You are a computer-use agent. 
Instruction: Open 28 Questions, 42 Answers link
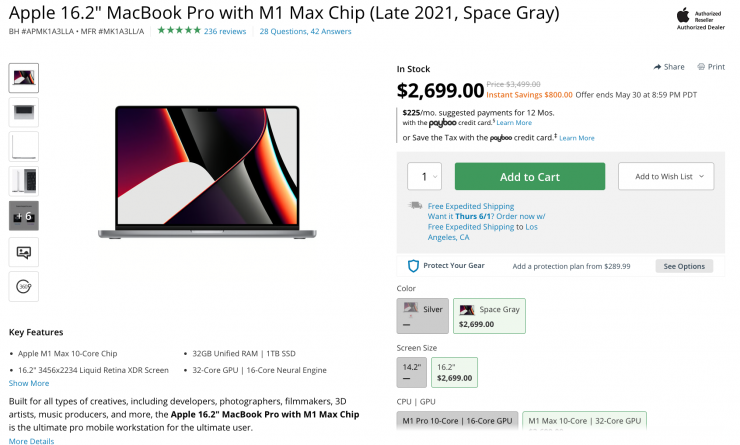click(x=305, y=31)
